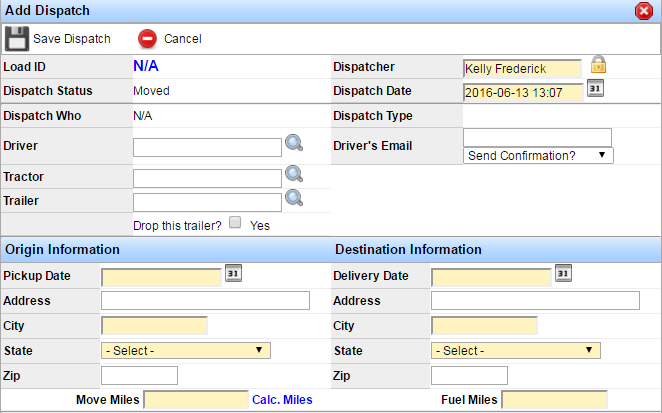Focus the Trailer input field

[207, 203]
